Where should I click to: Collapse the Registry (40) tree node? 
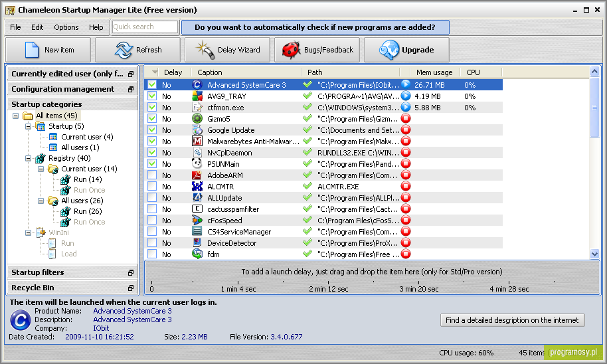coord(29,158)
